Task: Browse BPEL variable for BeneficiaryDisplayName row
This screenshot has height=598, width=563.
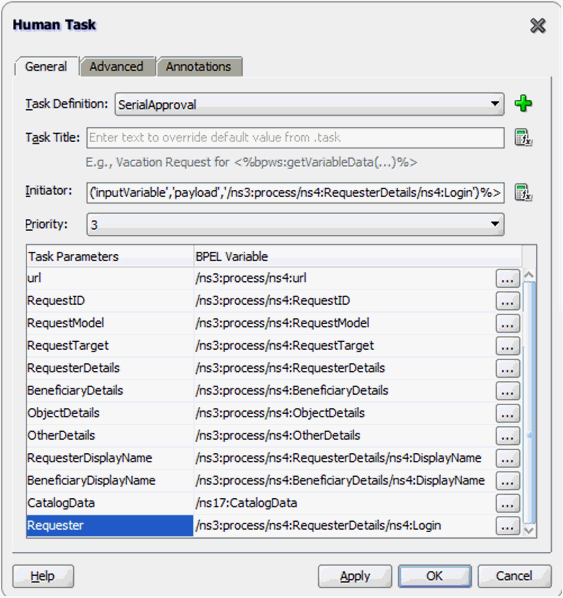Action: pyautogui.click(x=507, y=481)
